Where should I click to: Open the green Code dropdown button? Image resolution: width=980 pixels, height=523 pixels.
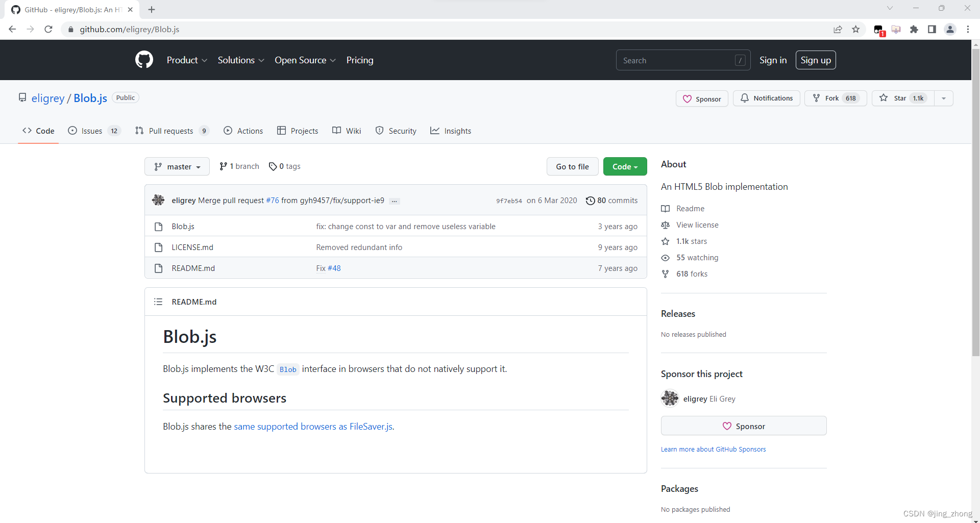[625, 166]
